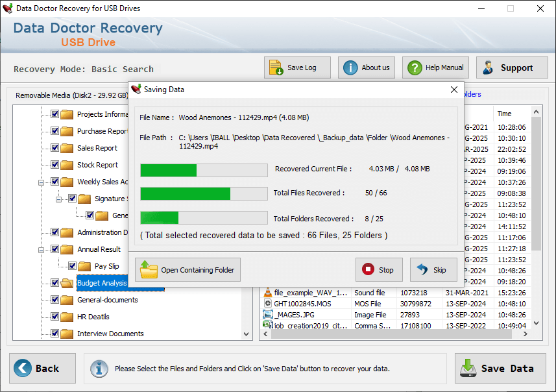556x392 pixels.
Task: Select the GHT1002845.MOS file row name
Action: click(x=302, y=304)
